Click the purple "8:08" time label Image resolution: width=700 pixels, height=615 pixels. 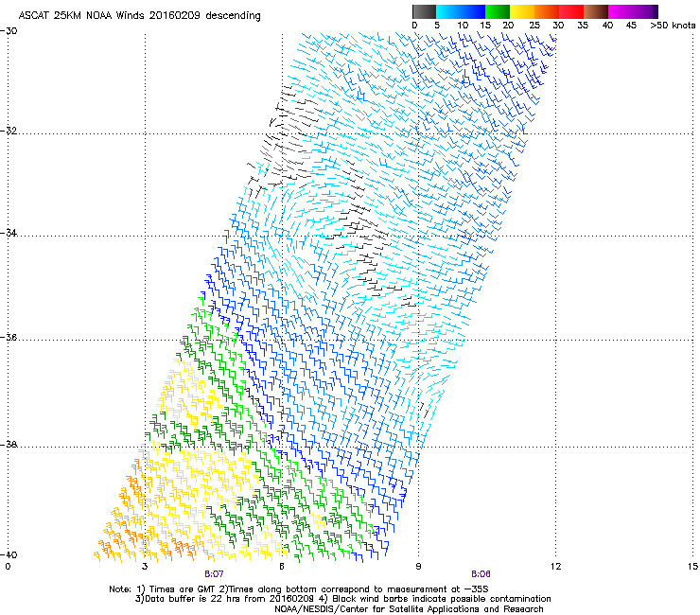pyautogui.click(x=481, y=574)
